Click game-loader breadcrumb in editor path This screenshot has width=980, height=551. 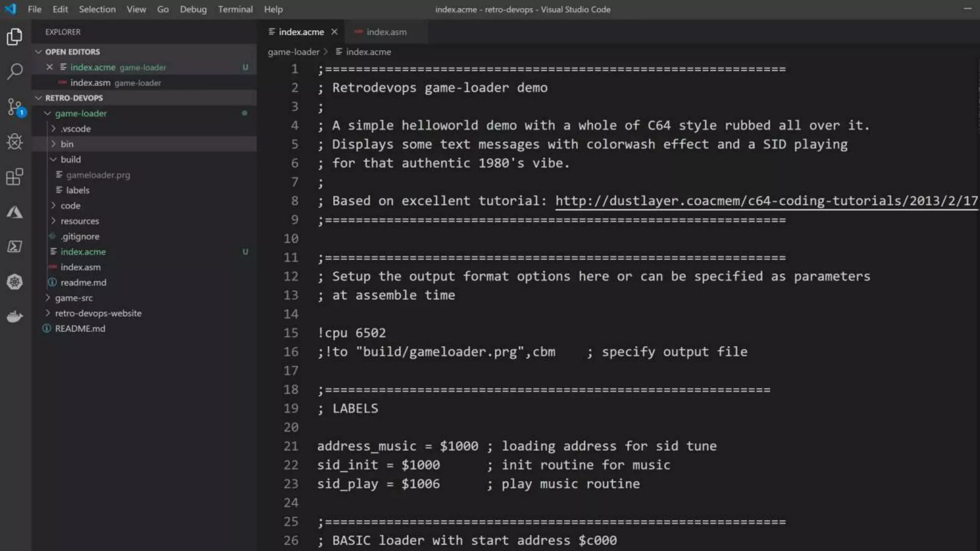pyautogui.click(x=293, y=52)
